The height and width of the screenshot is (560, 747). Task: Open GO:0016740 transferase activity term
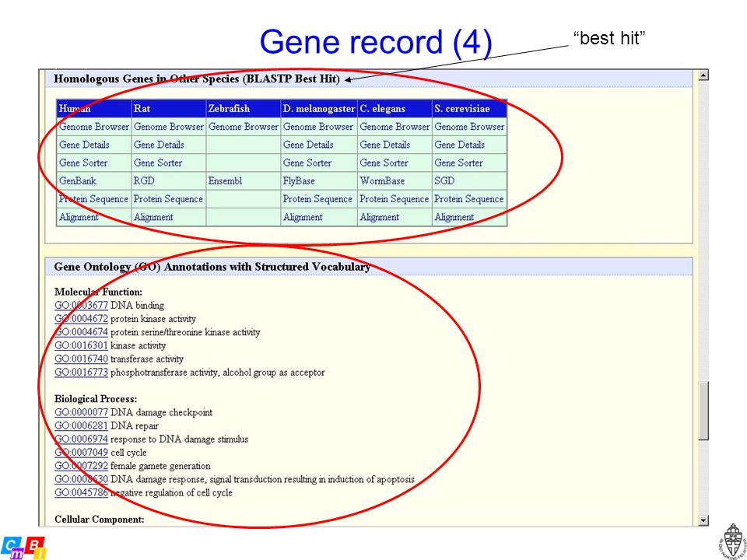pyautogui.click(x=81, y=359)
